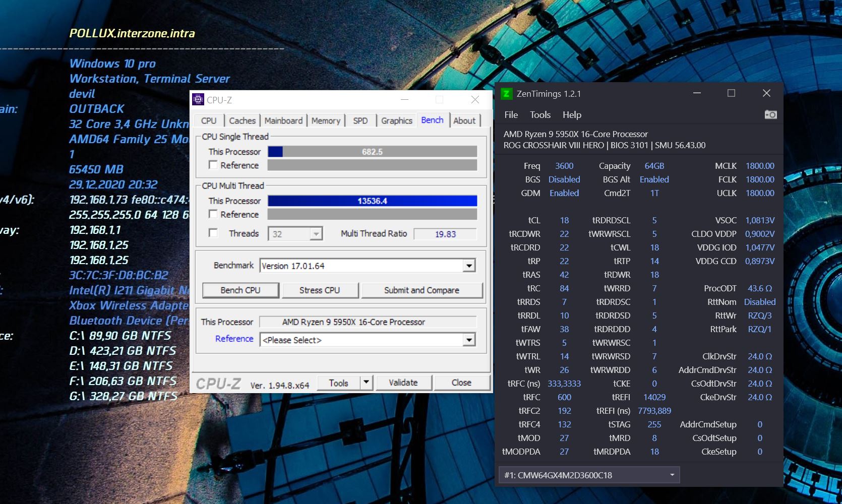
Task: Click the BGS Alt Enabled value
Action: pyautogui.click(x=654, y=179)
